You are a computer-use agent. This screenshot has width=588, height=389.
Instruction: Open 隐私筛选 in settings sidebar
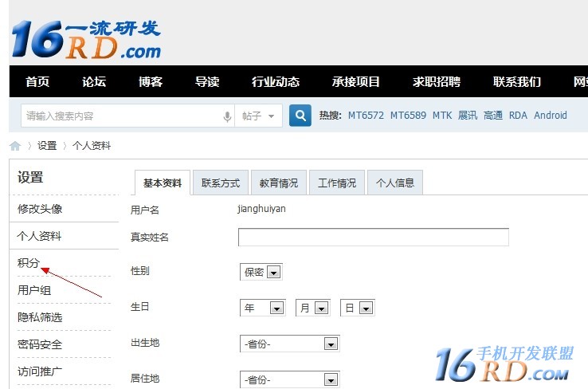pyautogui.click(x=40, y=317)
